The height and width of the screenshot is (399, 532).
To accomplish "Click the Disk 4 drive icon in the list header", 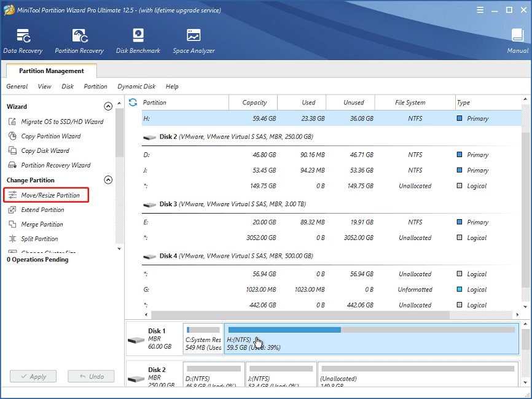I will (x=149, y=257).
